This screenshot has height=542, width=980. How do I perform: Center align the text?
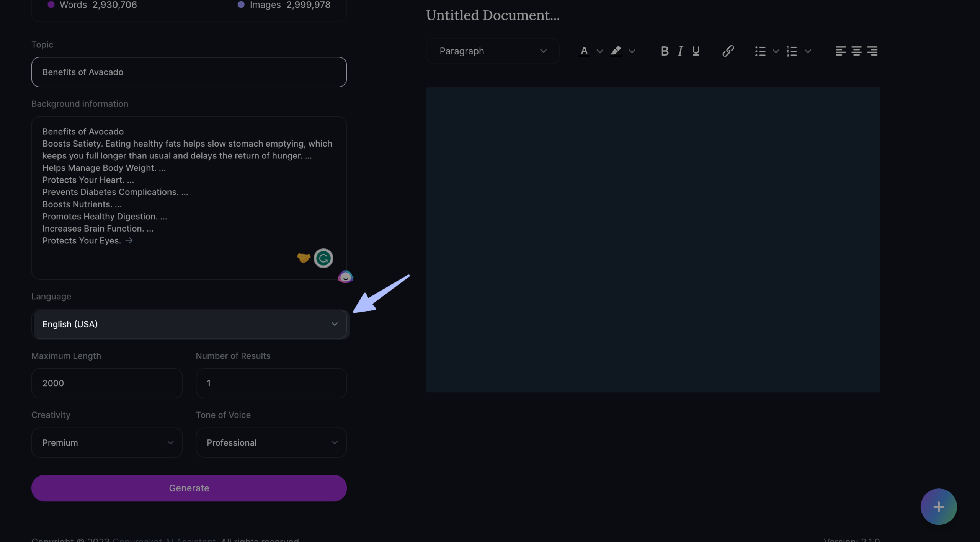click(x=856, y=51)
